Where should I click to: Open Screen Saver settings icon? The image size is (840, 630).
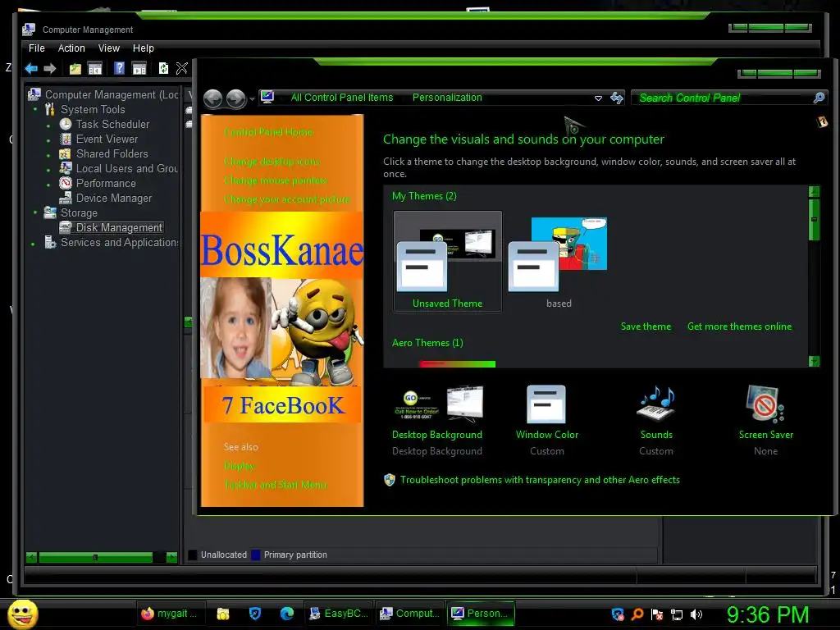pos(765,404)
